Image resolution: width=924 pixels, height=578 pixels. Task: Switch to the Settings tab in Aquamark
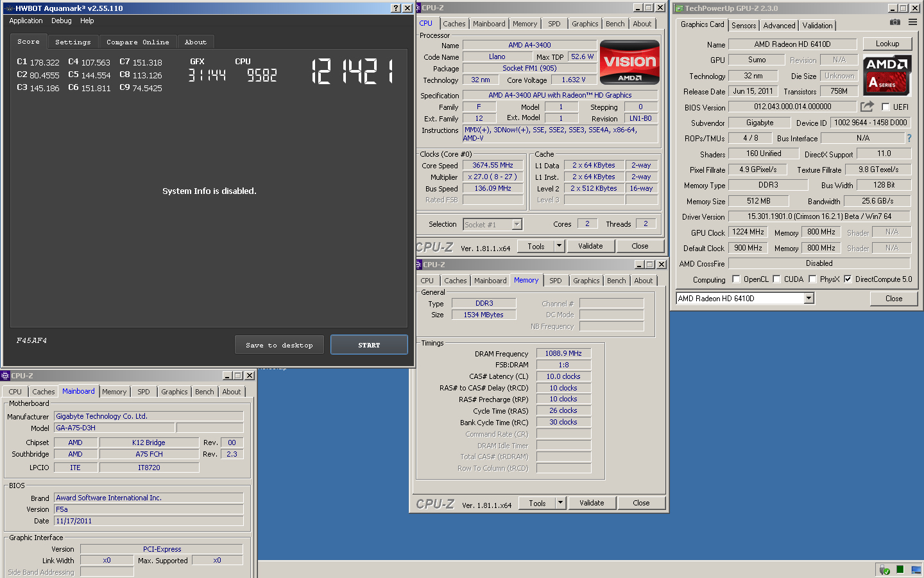coord(73,42)
